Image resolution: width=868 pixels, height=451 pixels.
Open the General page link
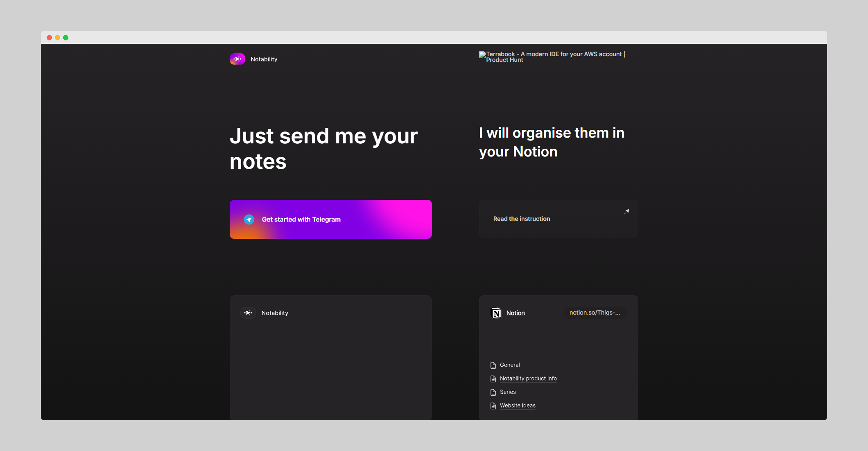[x=510, y=365]
